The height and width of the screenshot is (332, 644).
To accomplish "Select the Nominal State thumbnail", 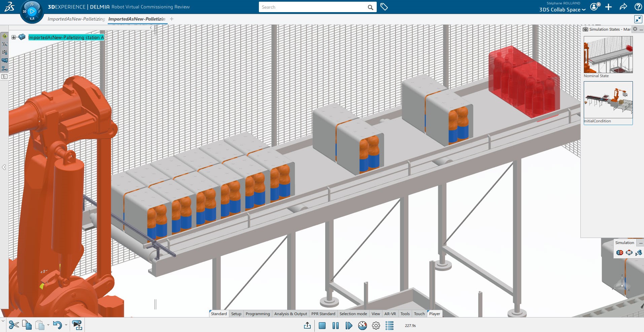I will click(x=608, y=55).
